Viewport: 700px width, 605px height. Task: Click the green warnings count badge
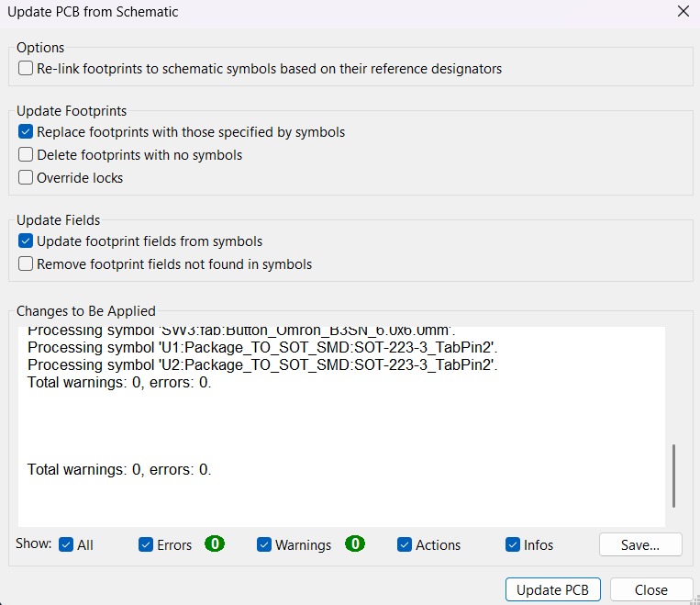(x=355, y=543)
